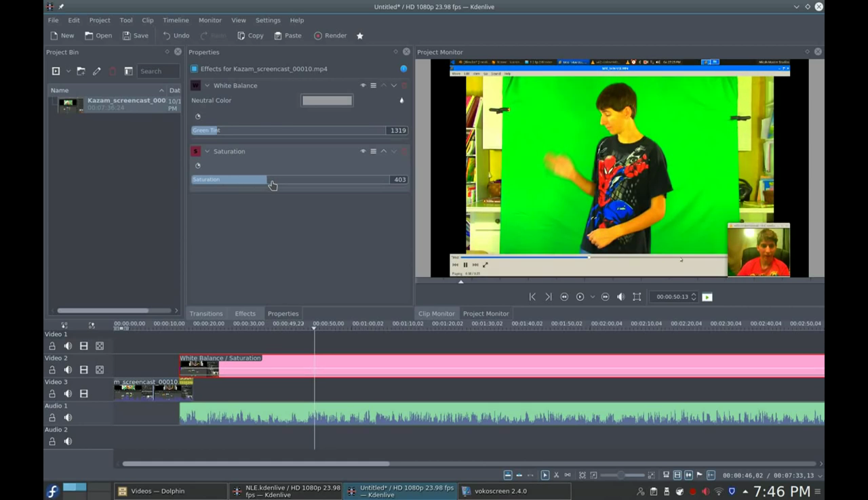Collapse the Saturation effect
Screen dimensions: 868x500
208,151
